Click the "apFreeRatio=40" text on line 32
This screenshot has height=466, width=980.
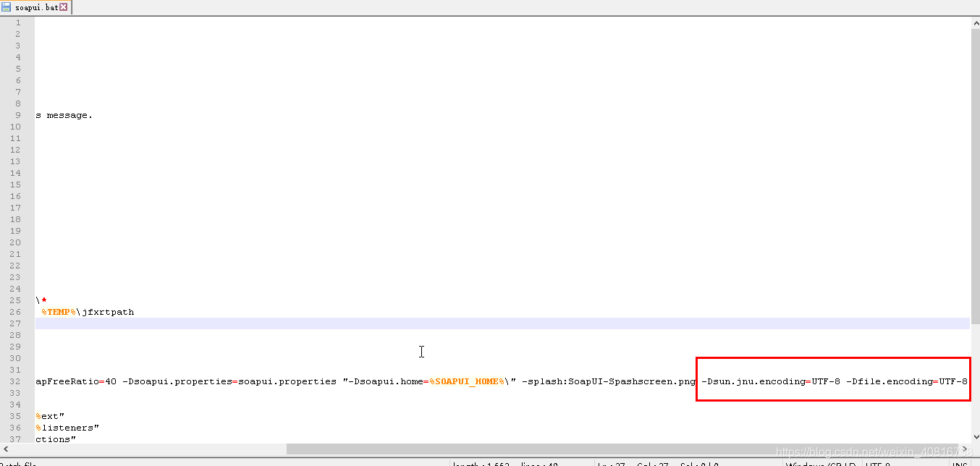coord(76,381)
